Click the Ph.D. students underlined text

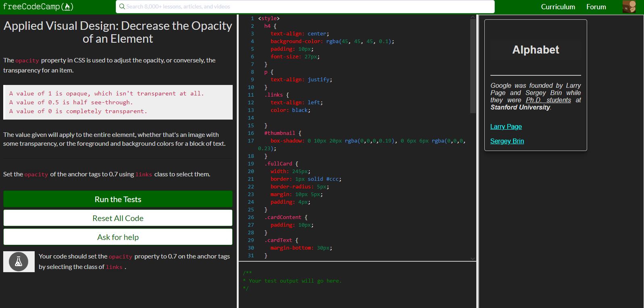coord(548,100)
